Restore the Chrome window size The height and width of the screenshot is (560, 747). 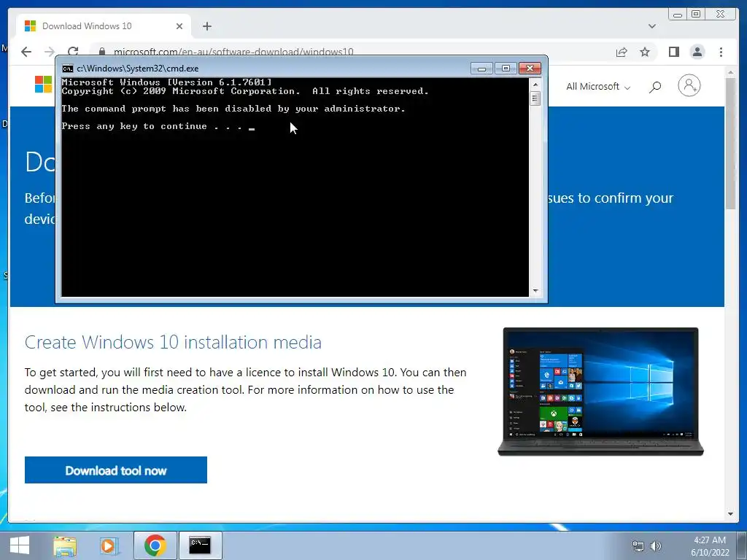point(696,15)
